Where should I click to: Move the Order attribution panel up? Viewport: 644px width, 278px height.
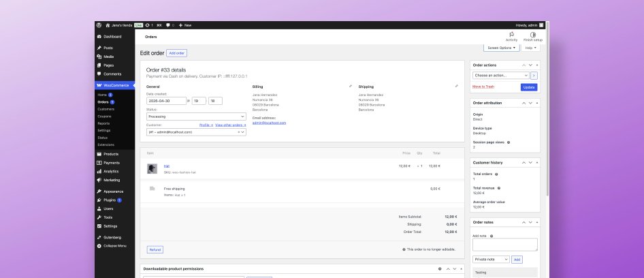(x=524, y=103)
